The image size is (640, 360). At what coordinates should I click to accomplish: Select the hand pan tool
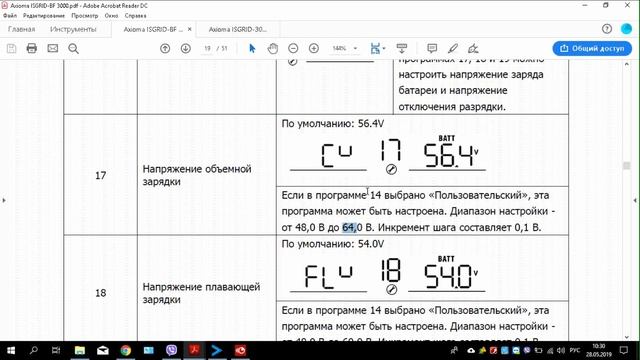tap(273, 49)
